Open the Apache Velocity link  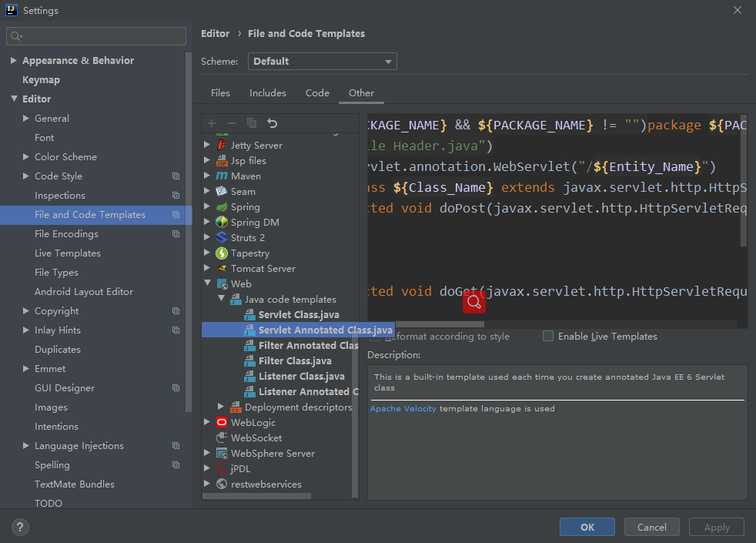pyautogui.click(x=403, y=409)
